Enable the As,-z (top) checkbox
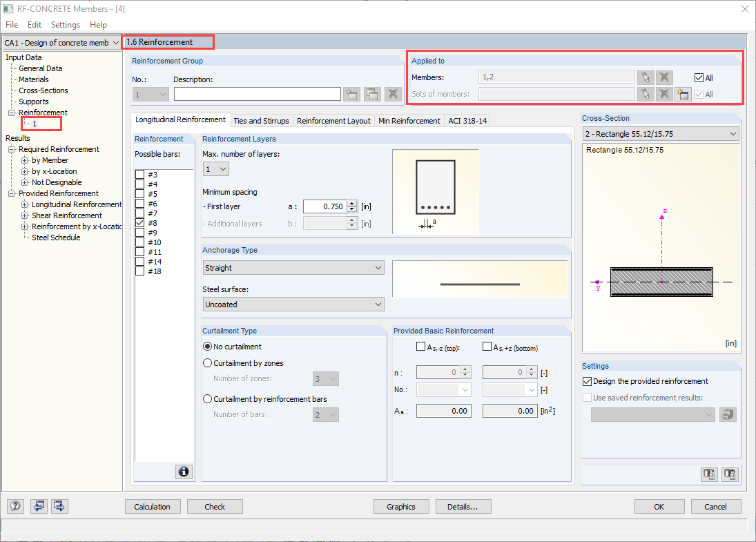The width and height of the screenshot is (756, 542). pyautogui.click(x=421, y=346)
